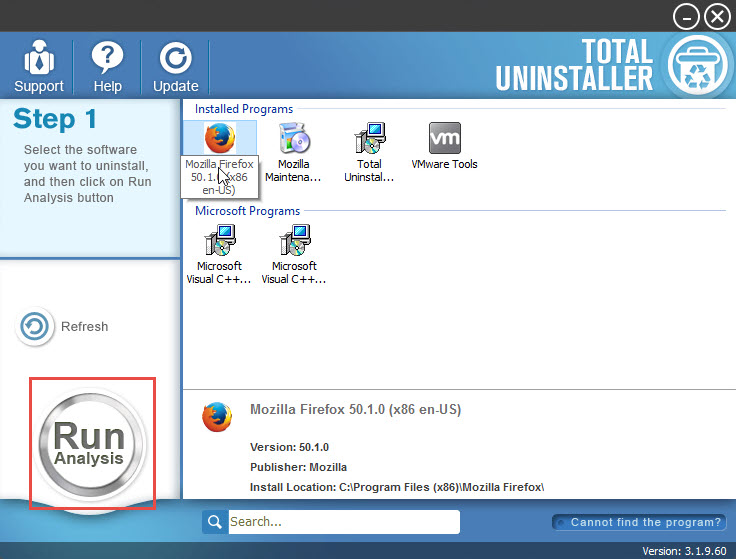Viewport: 736px width, 559px height.
Task: Select the first Microsoft Visual C++ icon
Action: 220,240
